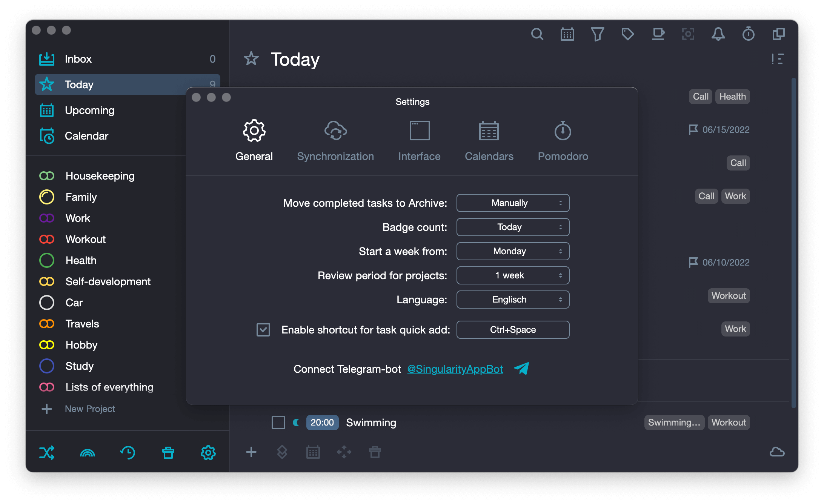Screen dimensions: 824x504
Task: Open notifications bell icon
Action: click(718, 34)
